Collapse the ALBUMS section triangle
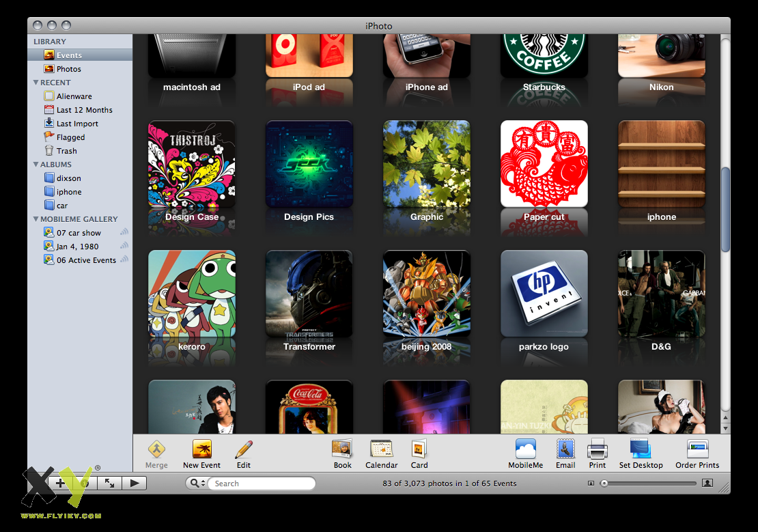758x532 pixels. click(36, 165)
